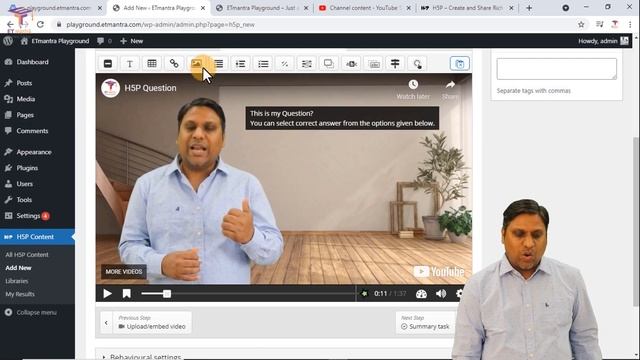
Task: Open ETmantra Playground site link
Action: click(x=55, y=41)
